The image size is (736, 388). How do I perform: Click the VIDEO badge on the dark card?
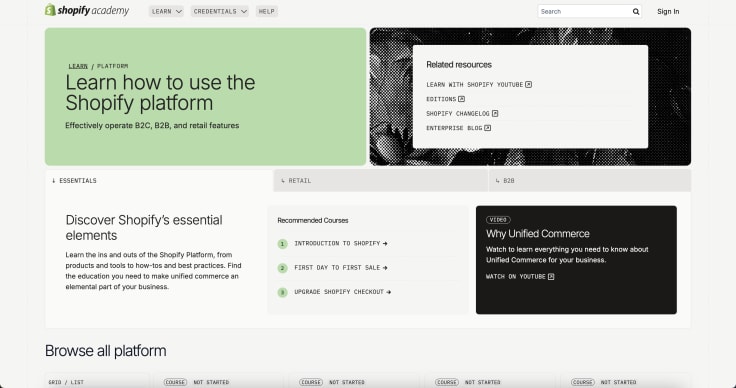tap(498, 220)
